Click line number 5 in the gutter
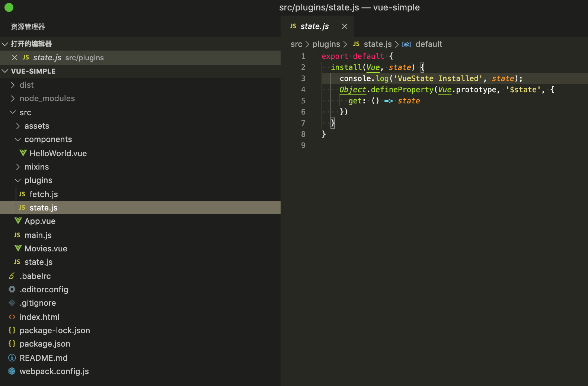This screenshot has height=386, width=588. pos(303,101)
